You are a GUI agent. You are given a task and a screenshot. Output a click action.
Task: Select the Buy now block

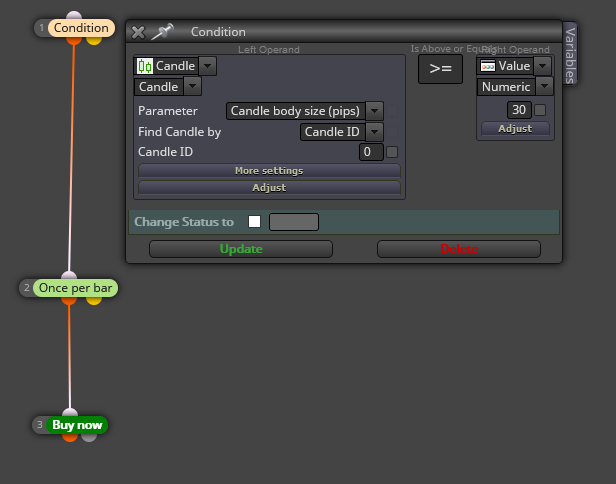point(77,425)
